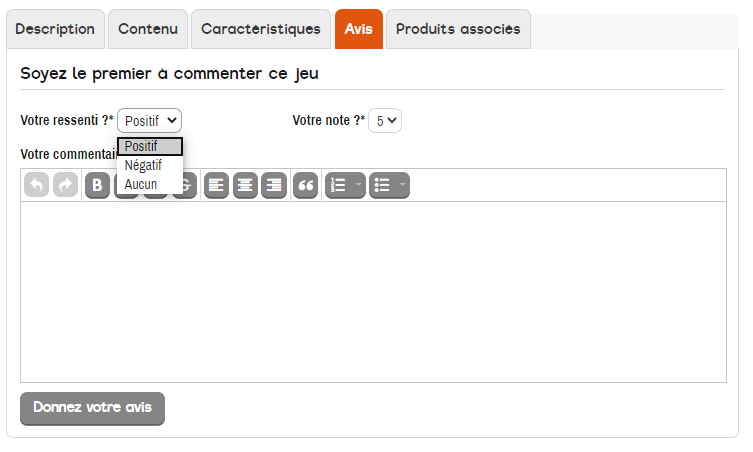This screenshot has width=753, height=452.
Task: Go to the Caractéristiques tab
Action: tap(260, 29)
